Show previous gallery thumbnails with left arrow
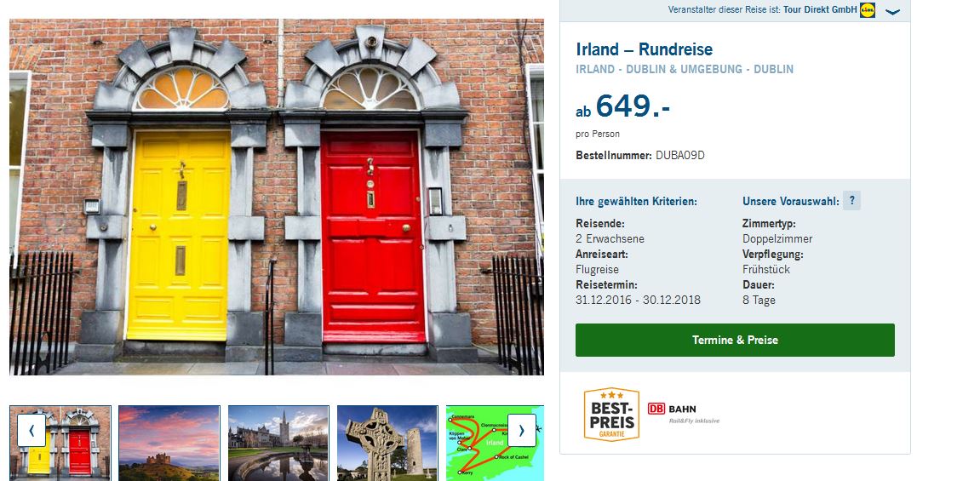The height and width of the screenshot is (481, 980). (x=32, y=431)
